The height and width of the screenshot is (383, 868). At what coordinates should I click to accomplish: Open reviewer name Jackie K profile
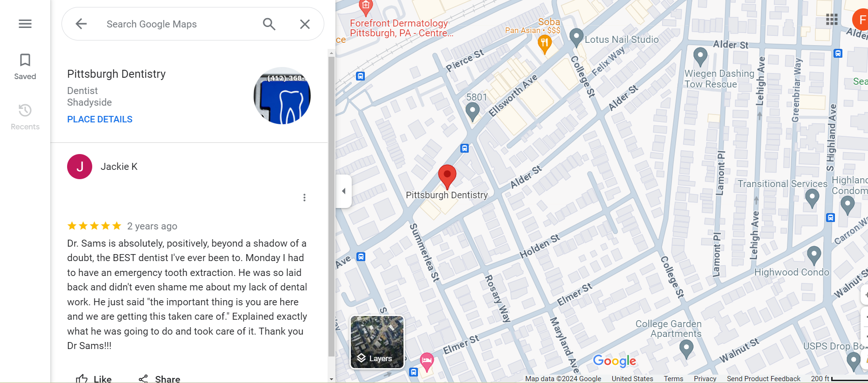pos(119,167)
